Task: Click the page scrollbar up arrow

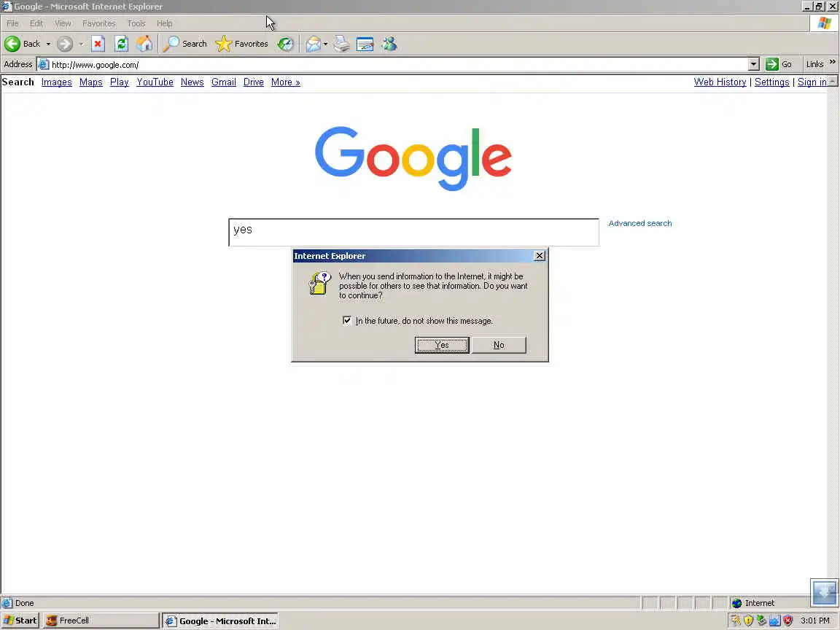Action: click(x=833, y=82)
